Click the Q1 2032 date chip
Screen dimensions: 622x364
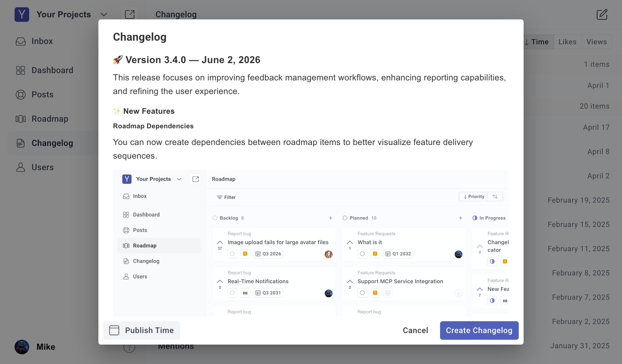[398, 254]
